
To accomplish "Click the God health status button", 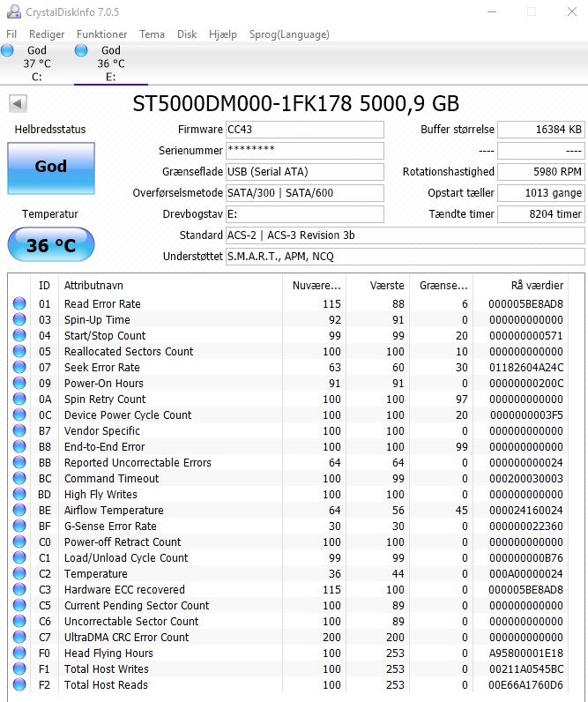I will click(x=51, y=168).
